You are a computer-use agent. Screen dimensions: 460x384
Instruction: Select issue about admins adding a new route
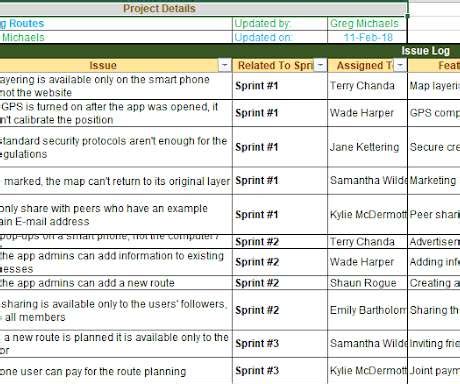[116, 283]
